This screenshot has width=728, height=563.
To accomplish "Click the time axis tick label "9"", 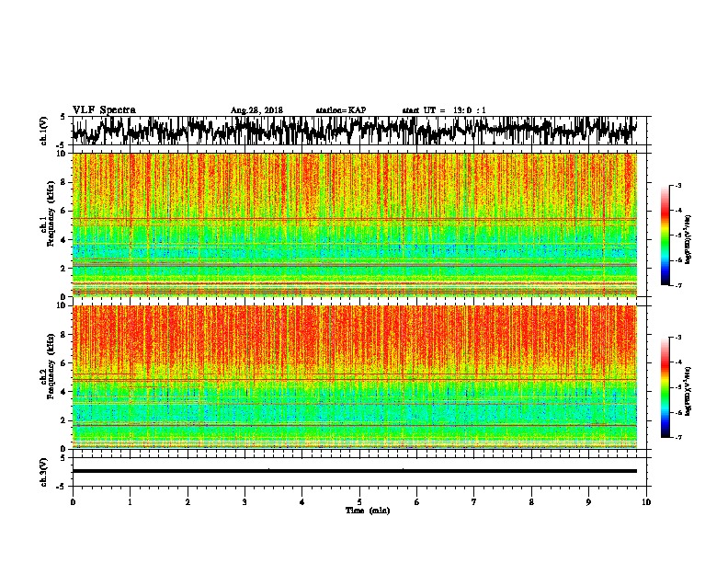I will click(x=588, y=502).
